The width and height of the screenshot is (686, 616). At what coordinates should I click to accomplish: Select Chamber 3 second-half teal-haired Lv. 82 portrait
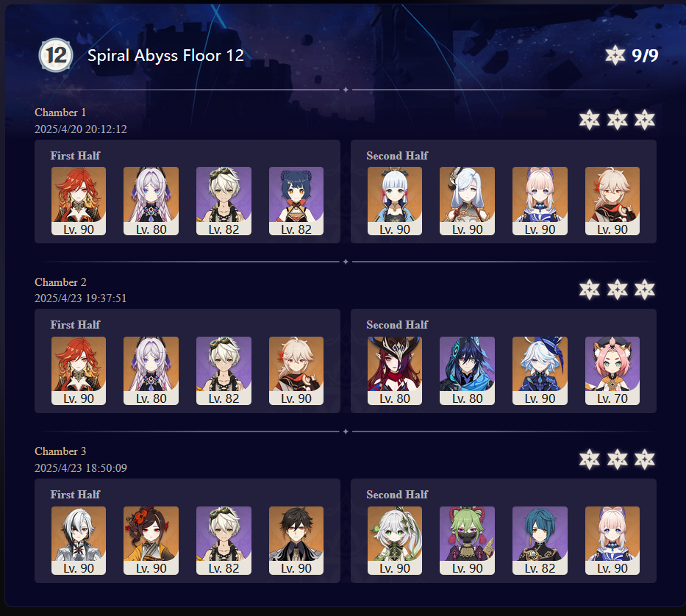[540, 540]
